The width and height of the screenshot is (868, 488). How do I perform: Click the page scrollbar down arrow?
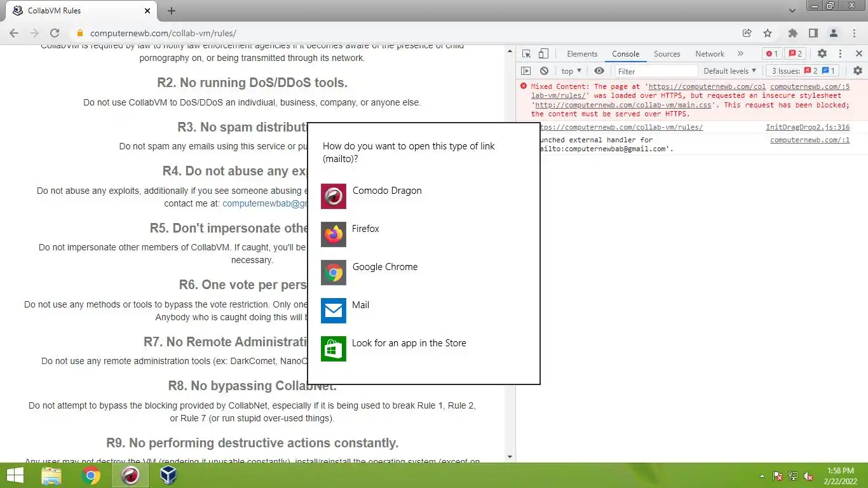coord(510,457)
